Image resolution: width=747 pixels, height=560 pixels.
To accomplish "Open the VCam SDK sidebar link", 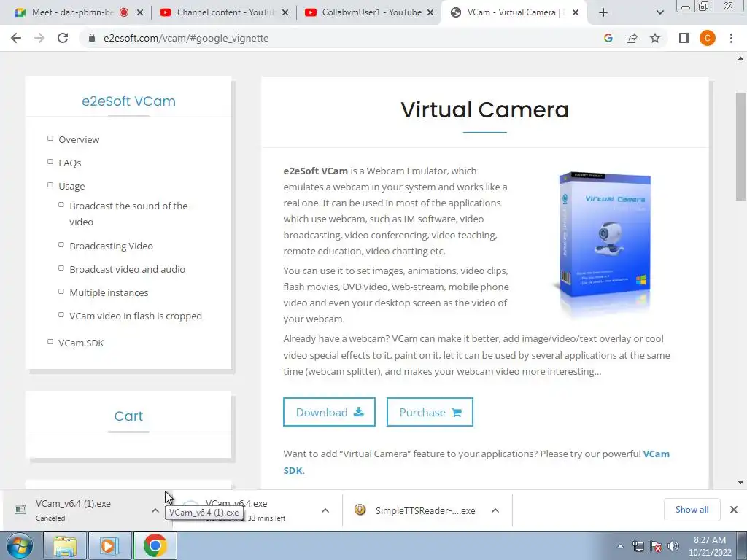I will pyautogui.click(x=81, y=343).
